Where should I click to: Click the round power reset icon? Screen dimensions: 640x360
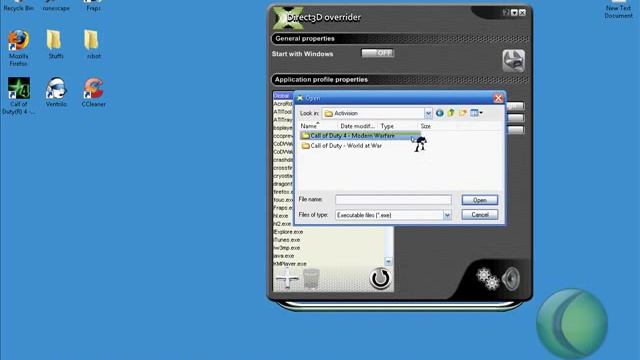click(x=380, y=279)
